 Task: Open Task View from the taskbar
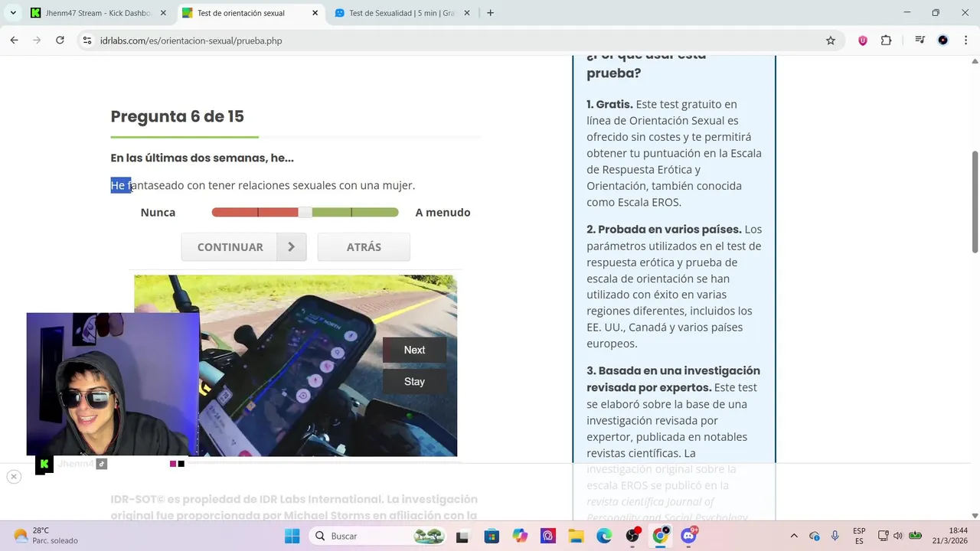pos(462,536)
